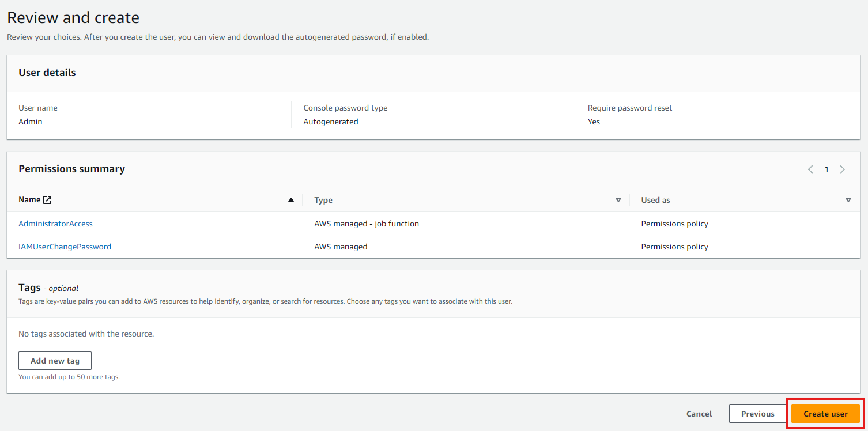Select the 'AWS managed - job function' cell
This screenshot has height=431, width=868.
366,224
